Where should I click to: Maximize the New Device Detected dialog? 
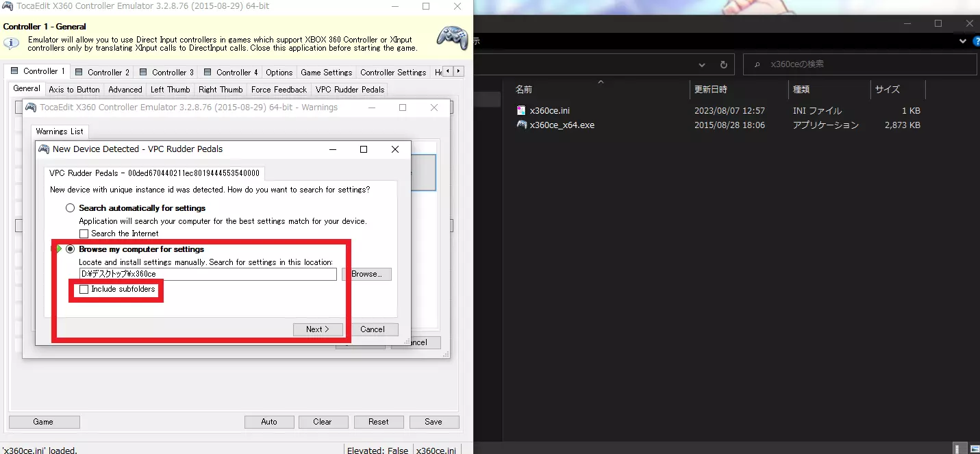click(364, 149)
